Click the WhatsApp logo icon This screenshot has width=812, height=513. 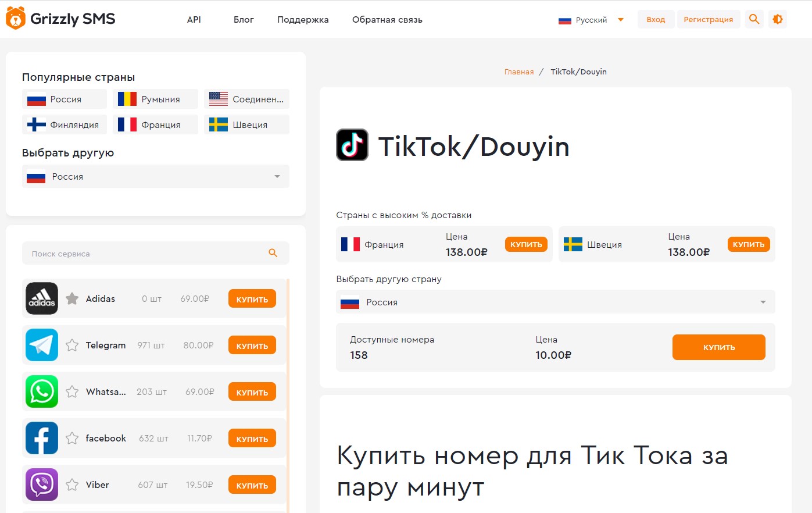[x=42, y=391]
